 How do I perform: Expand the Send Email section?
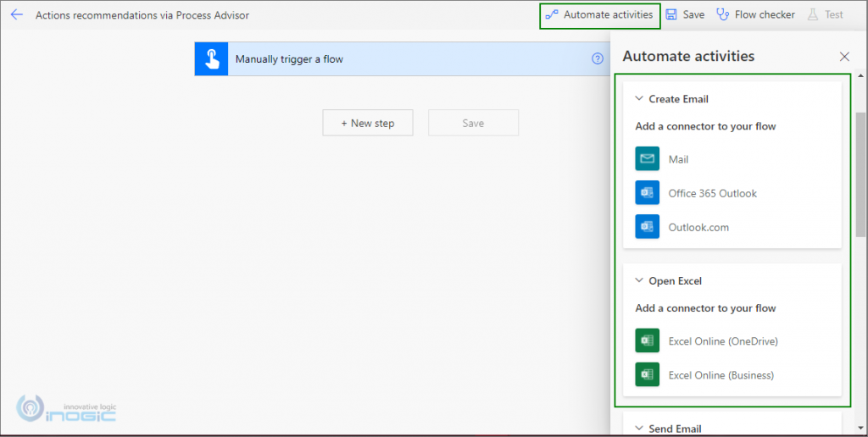639,429
